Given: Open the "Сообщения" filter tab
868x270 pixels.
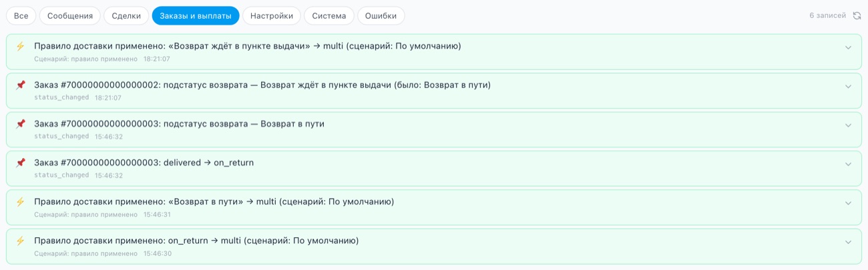Looking at the screenshot, I should [70, 15].
